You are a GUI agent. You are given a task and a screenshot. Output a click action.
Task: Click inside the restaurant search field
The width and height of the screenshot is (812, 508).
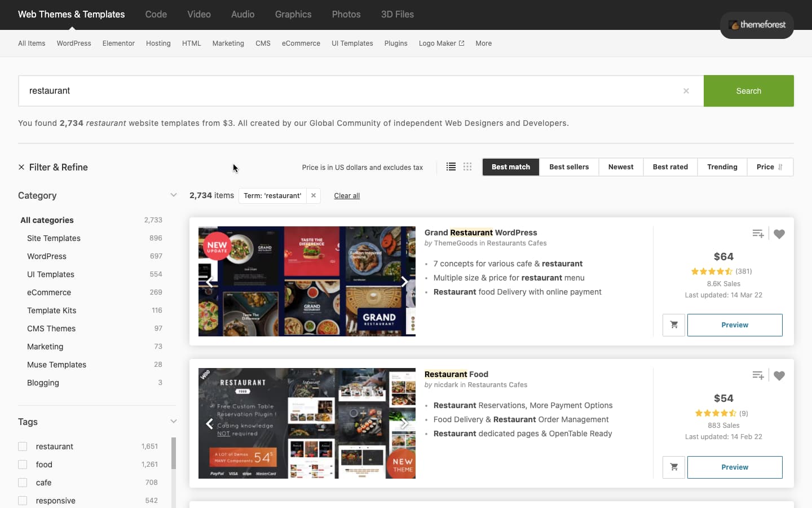tap(226, 91)
